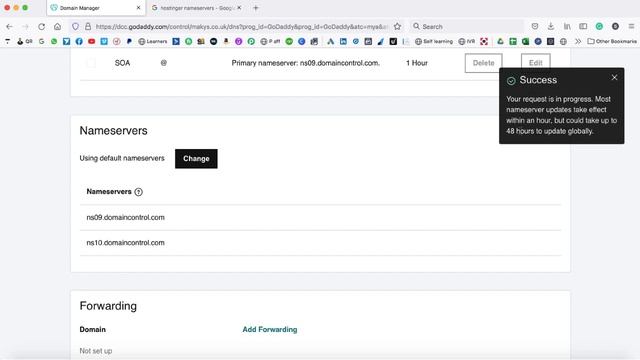The image size is (640, 360).
Task: Select the ns09.domaincontrol.com nameserver row
Action: (320, 218)
